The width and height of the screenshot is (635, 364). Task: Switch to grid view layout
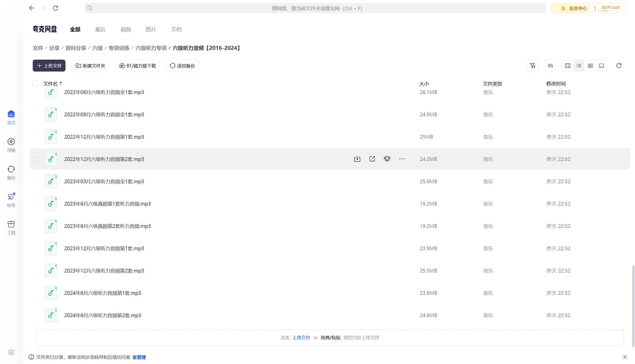[x=590, y=66]
